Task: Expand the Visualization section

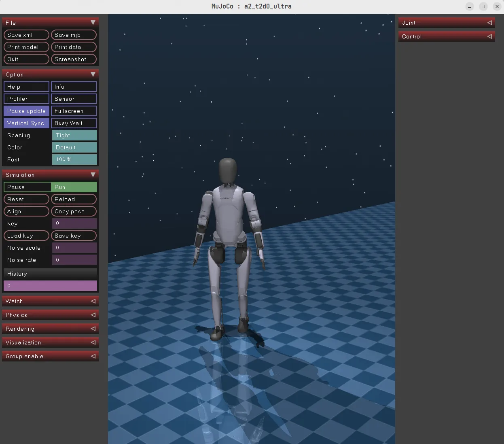Action: pos(50,342)
